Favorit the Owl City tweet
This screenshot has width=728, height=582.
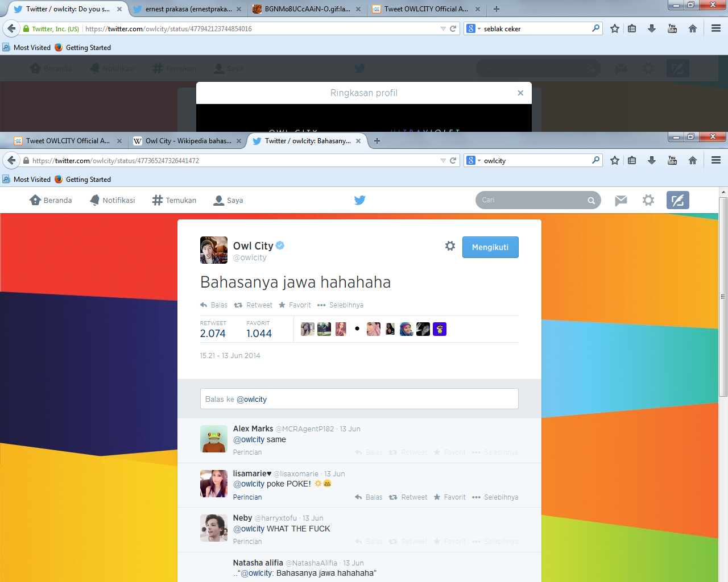[295, 305]
